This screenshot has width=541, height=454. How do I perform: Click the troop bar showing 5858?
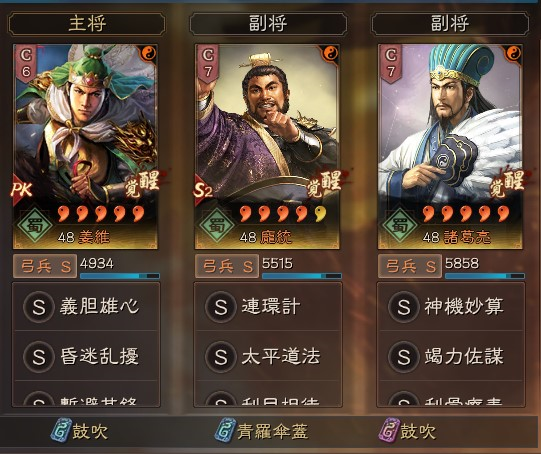[485, 276]
